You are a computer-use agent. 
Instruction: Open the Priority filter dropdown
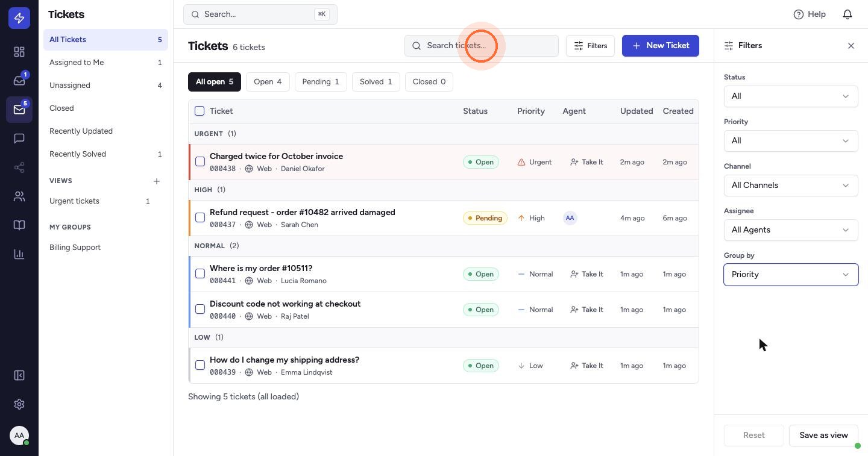(791, 141)
